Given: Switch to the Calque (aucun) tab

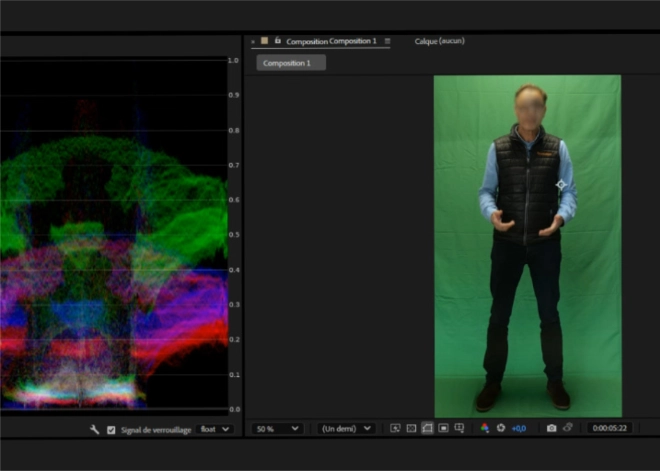Looking at the screenshot, I should point(440,41).
